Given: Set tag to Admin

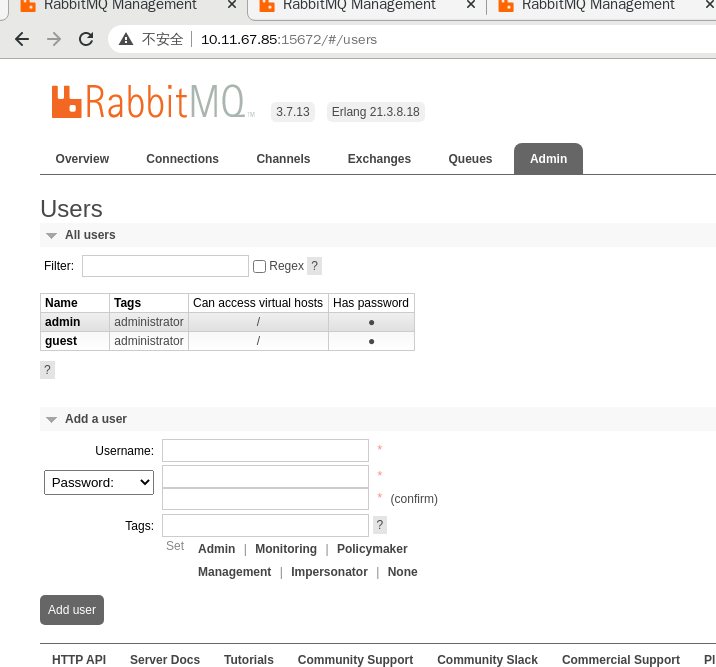Looking at the screenshot, I should point(216,549).
